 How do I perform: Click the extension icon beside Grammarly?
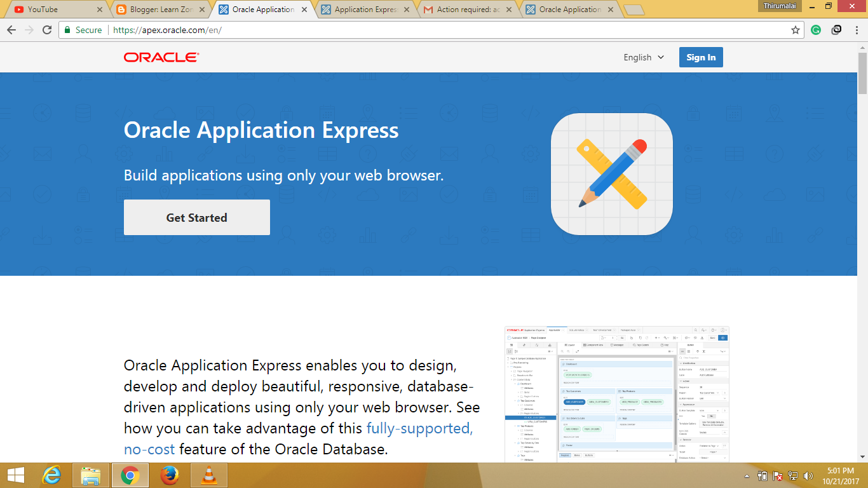click(x=837, y=30)
